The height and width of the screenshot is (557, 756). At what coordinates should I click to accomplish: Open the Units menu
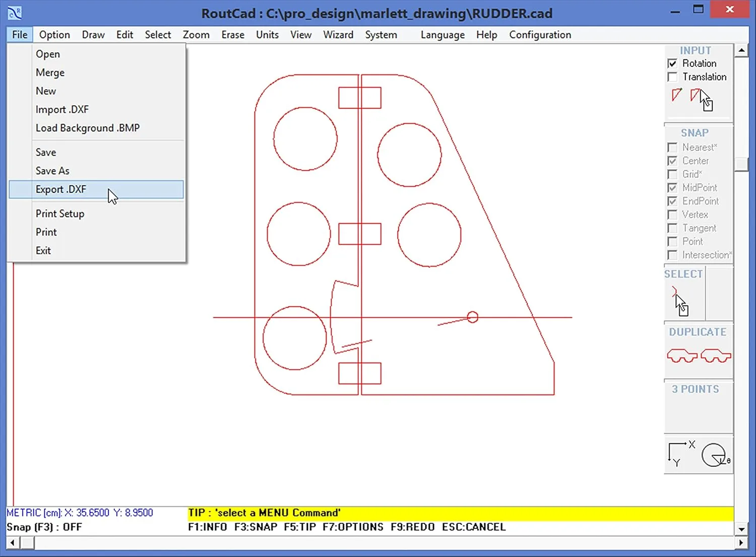tap(267, 35)
